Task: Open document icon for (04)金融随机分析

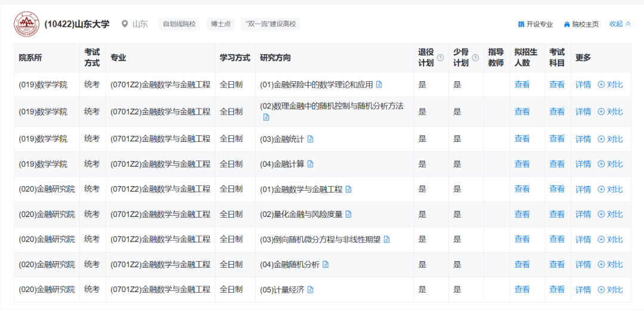Action: pyautogui.click(x=326, y=265)
